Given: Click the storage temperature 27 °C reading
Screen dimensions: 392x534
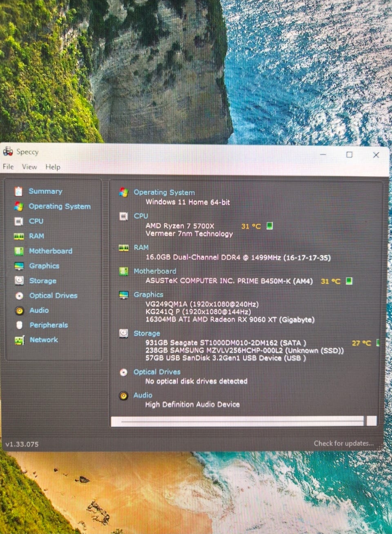Looking at the screenshot, I should tap(361, 343).
